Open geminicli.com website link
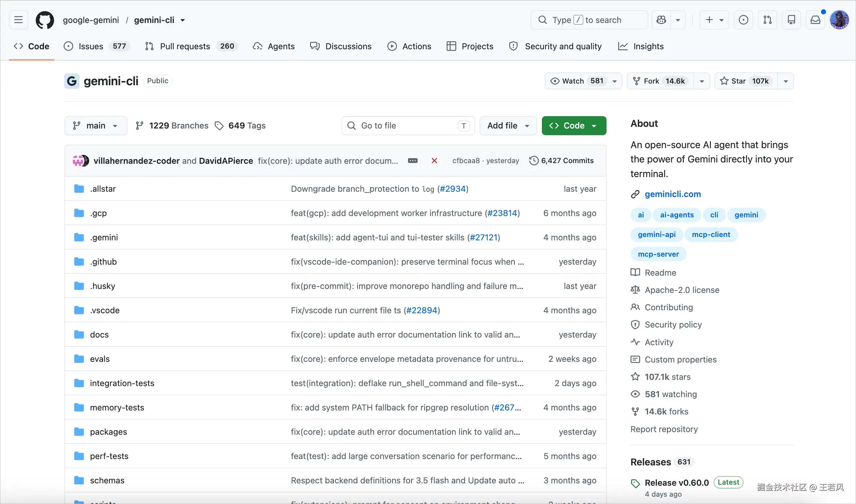 tap(673, 194)
